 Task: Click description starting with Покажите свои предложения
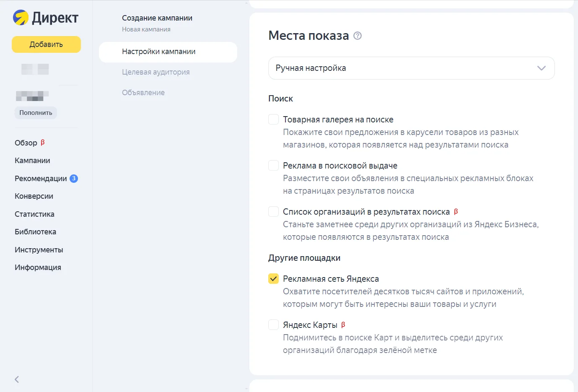pos(401,138)
